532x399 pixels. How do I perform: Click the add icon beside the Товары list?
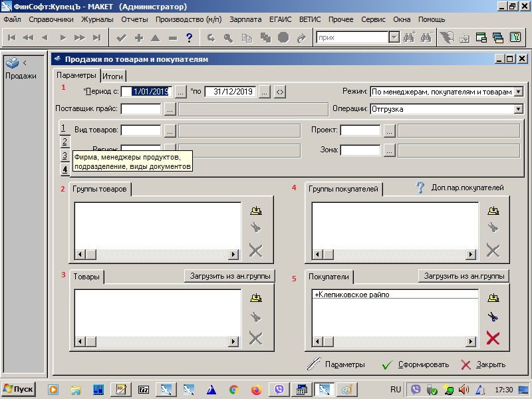255,298
